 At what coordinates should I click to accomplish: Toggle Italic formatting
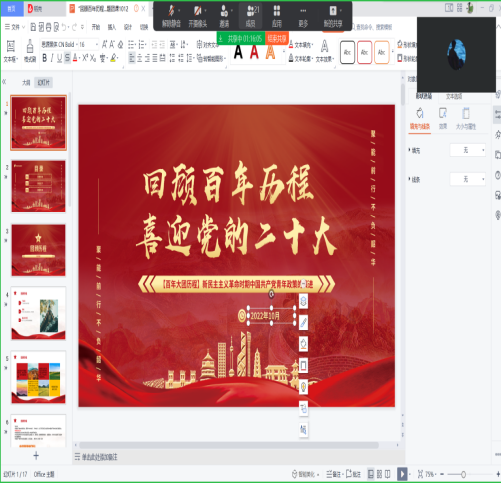[x=52, y=58]
